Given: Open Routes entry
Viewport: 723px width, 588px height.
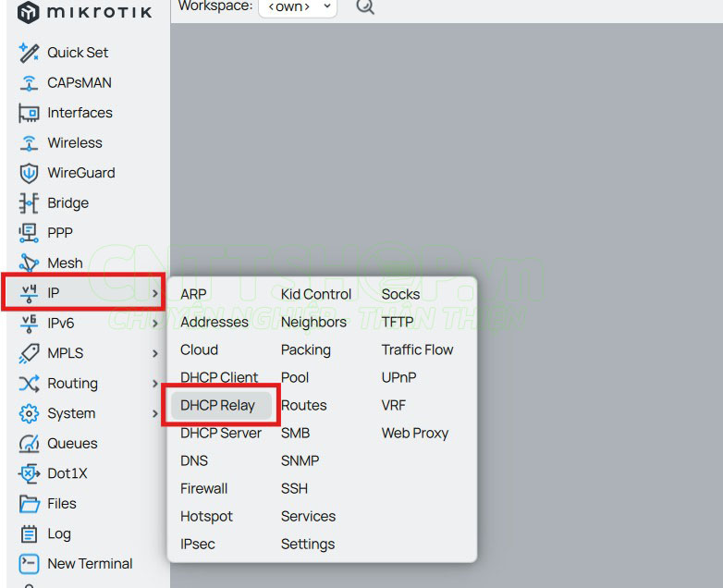Looking at the screenshot, I should coord(304,405).
